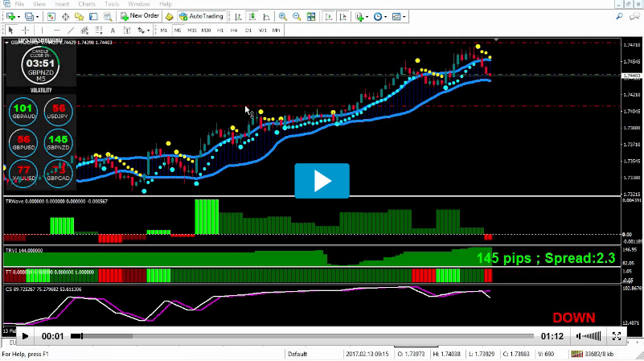The height and width of the screenshot is (361, 644).
Task: Click the Periods clock icon
Action: 378,16
